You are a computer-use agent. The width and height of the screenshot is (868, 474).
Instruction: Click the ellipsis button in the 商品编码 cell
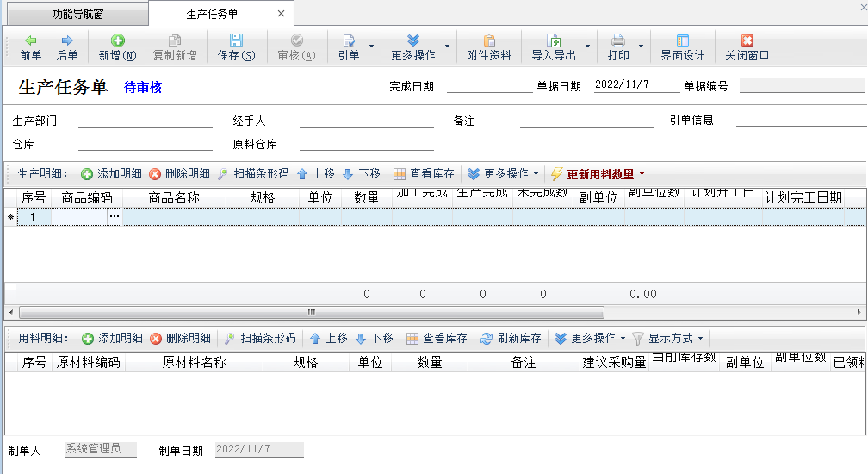(x=115, y=217)
